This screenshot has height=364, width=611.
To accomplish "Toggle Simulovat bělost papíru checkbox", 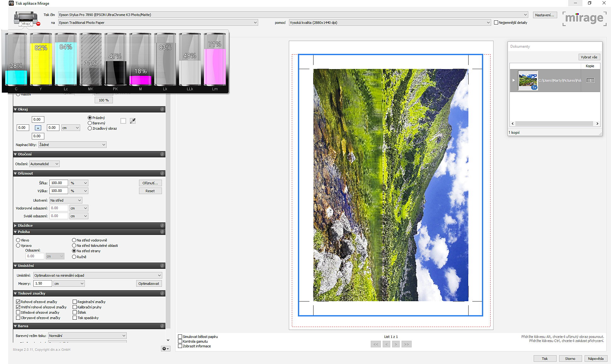I will [180, 337].
